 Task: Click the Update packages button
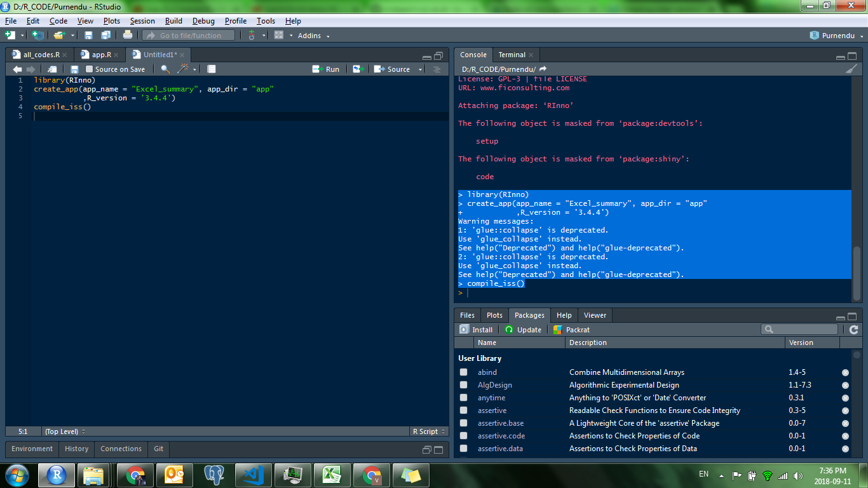[x=523, y=330]
